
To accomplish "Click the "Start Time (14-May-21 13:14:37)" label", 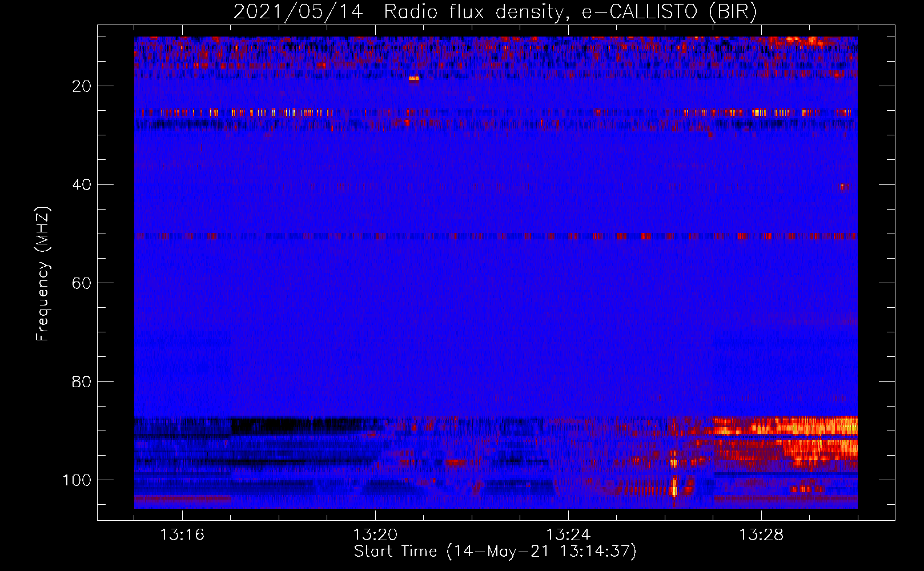I will [495, 552].
